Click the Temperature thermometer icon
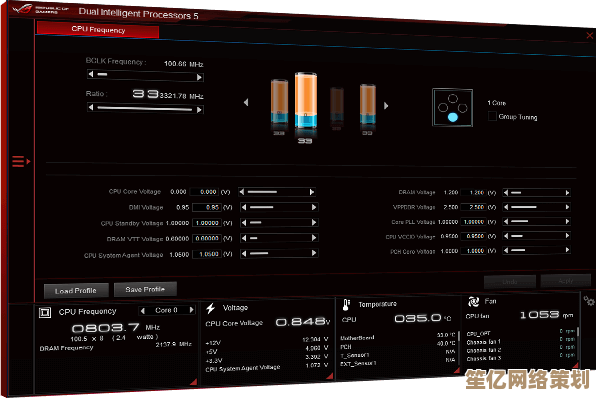Image resolution: width=596 pixels, height=398 pixels. [x=346, y=304]
